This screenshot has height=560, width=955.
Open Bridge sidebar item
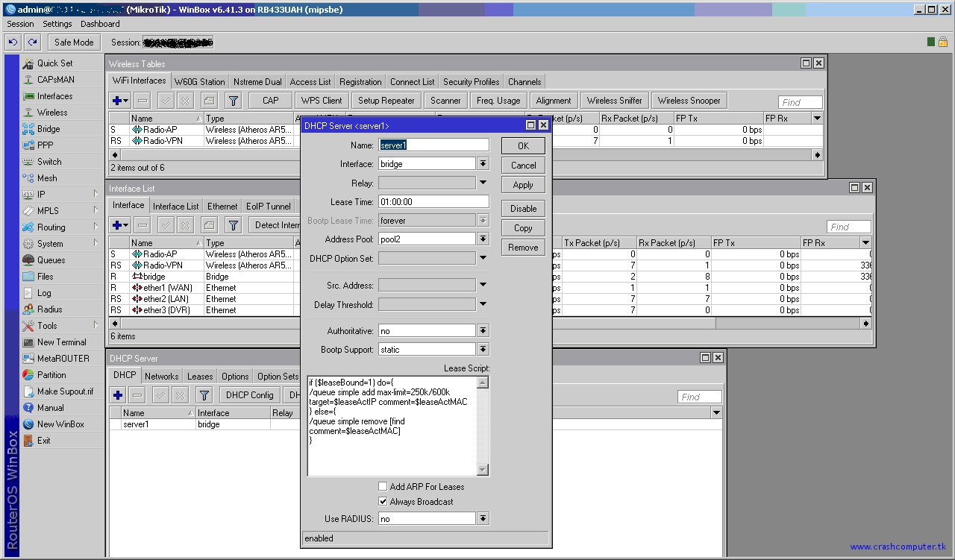click(48, 129)
